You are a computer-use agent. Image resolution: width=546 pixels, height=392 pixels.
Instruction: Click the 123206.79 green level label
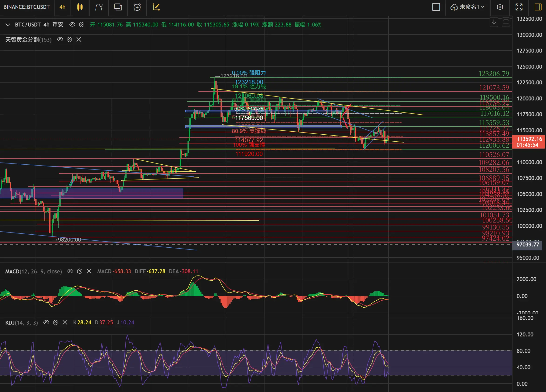pos(493,74)
